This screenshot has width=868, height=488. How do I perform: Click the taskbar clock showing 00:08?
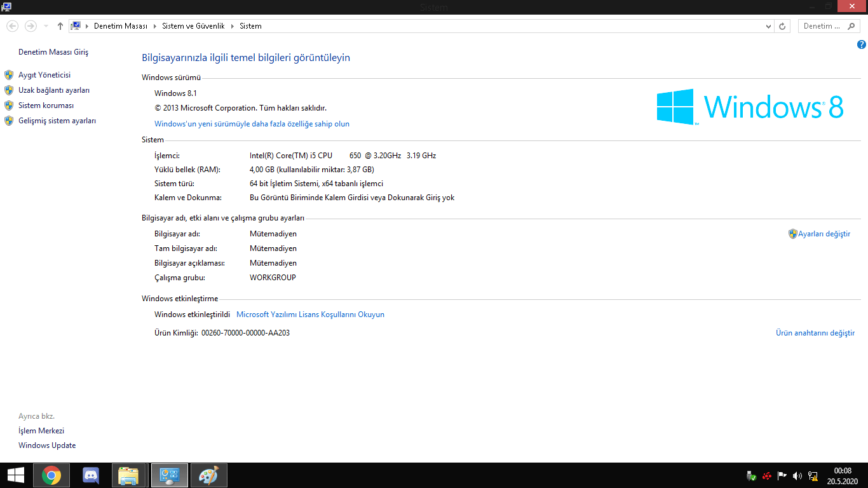pyautogui.click(x=843, y=475)
